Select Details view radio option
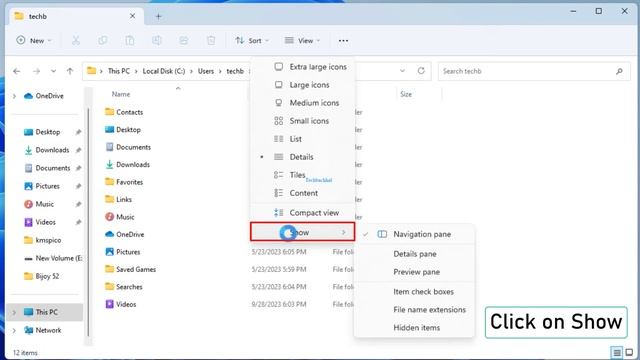Screen dimensions: 640x360 [x=302, y=157]
